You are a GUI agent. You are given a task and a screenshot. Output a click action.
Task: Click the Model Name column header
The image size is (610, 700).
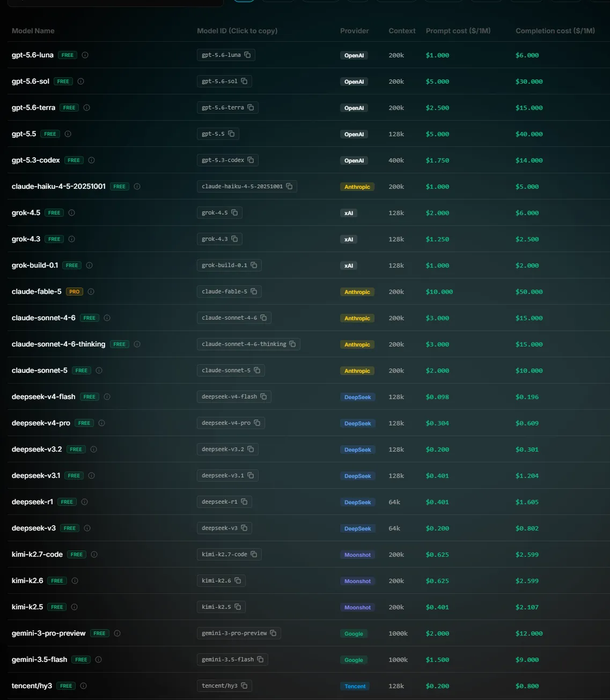(x=33, y=31)
